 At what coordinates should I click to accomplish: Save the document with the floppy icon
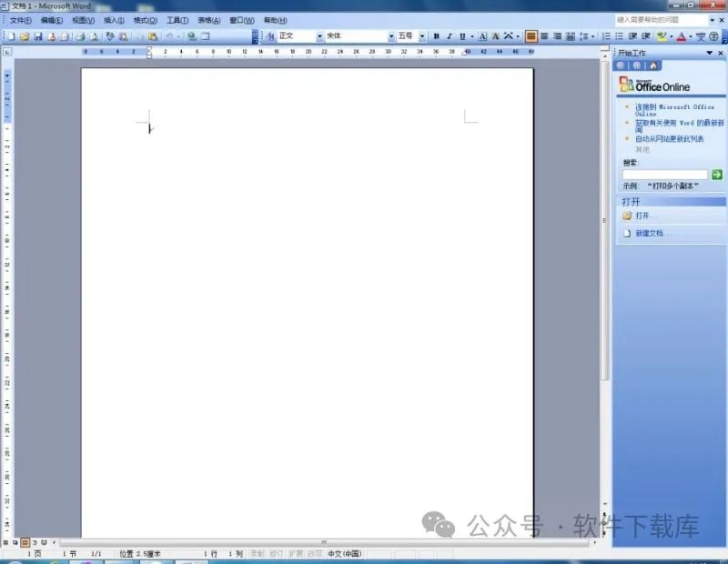tap(38, 36)
